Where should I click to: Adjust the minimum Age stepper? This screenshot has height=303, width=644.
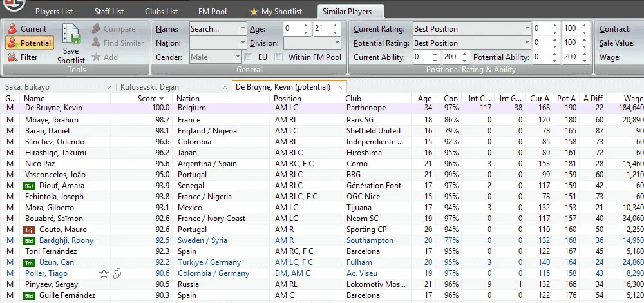pos(305,29)
